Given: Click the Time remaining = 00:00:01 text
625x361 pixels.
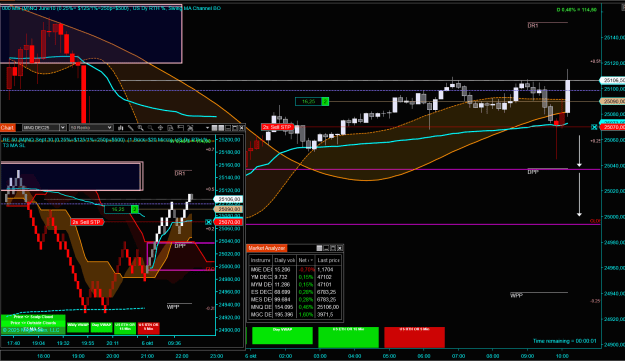Looking at the screenshot, I should (565, 341).
